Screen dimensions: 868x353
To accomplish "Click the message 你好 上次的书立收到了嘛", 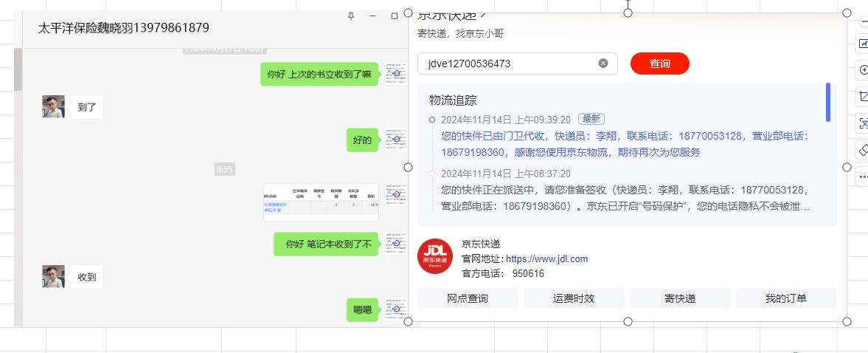I will 319,75.
